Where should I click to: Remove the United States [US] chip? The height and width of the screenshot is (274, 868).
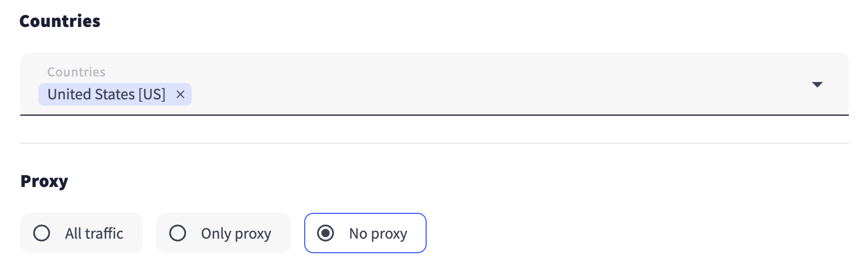180,95
